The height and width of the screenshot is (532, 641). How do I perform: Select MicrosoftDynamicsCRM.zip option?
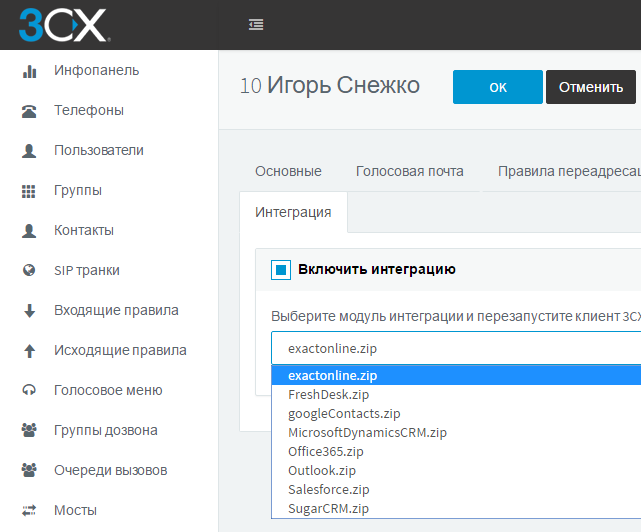[456, 433]
